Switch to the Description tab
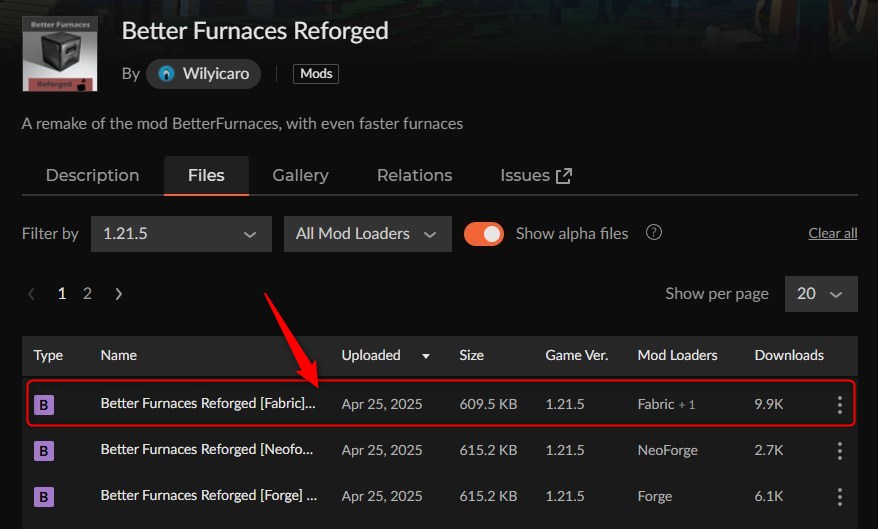 (x=92, y=176)
